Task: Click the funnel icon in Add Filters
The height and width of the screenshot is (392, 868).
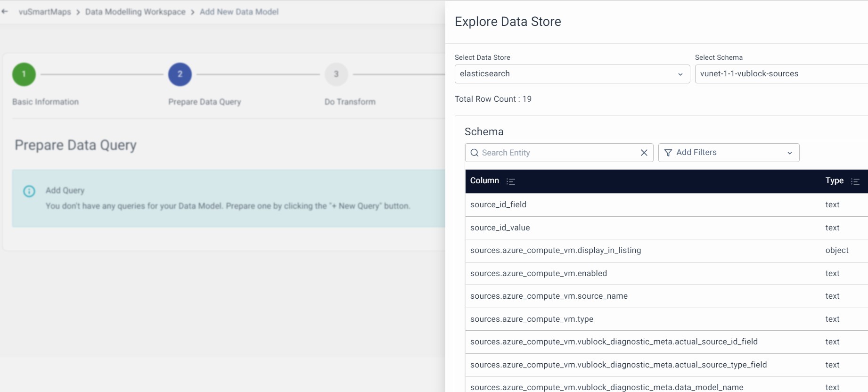Action: pyautogui.click(x=668, y=153)
